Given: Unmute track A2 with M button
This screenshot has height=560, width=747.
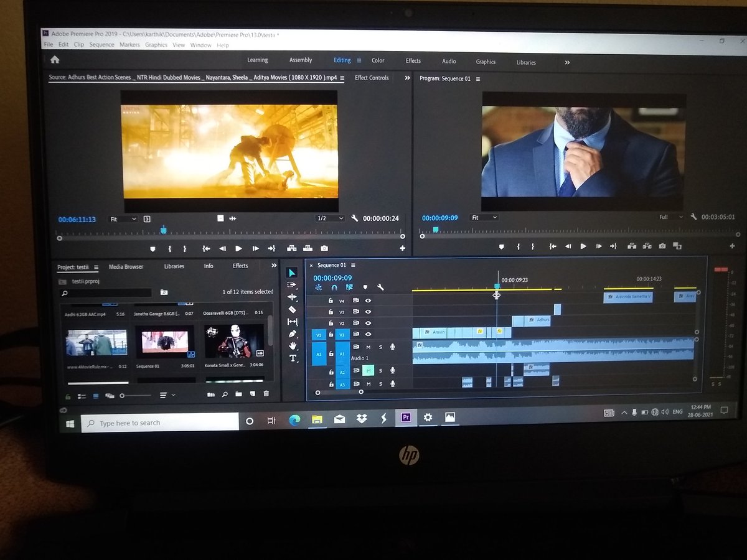Looking at the screenshot, I should click(368, 371).
